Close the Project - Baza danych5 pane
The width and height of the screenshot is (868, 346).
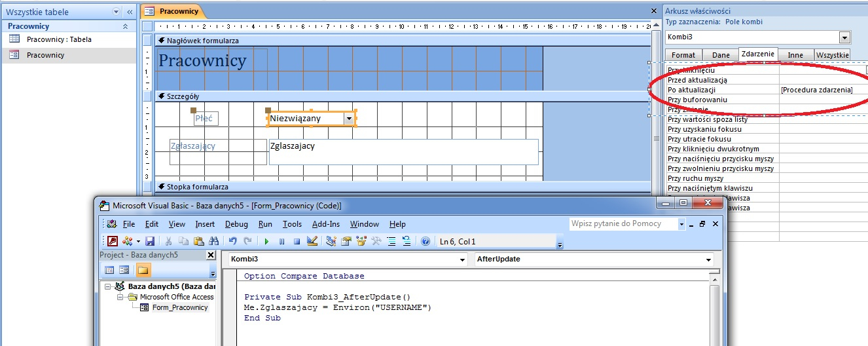point(210,255)
